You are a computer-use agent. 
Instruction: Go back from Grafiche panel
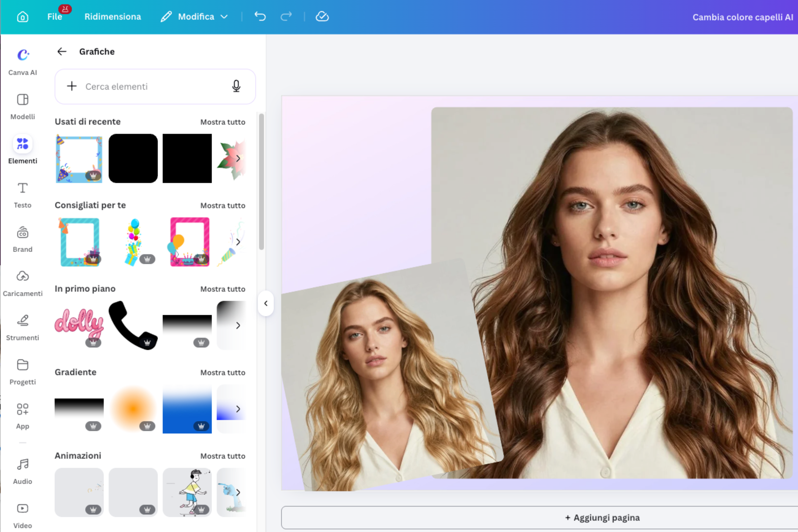(62, 52)
